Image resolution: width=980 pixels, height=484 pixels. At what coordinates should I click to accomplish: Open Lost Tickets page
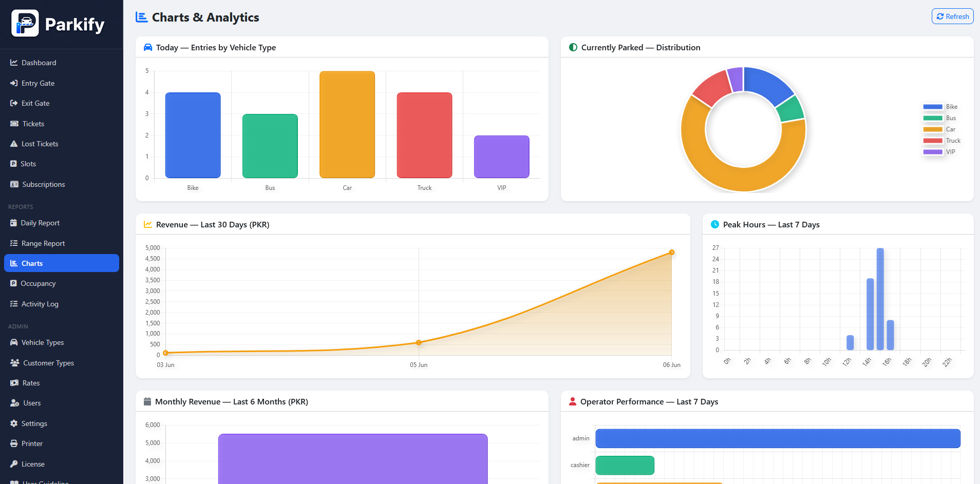click(62, 144)
